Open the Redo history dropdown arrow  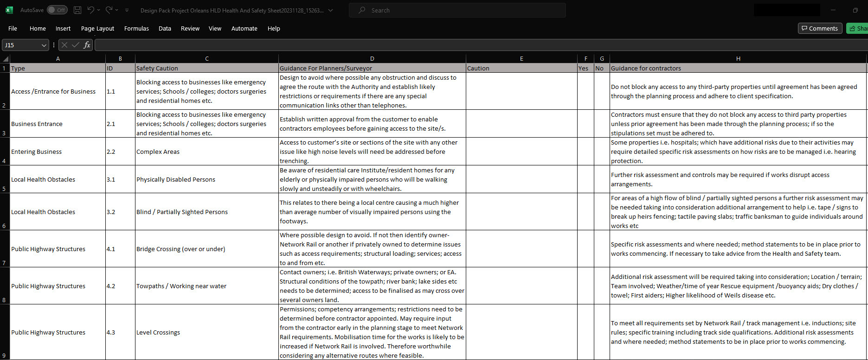(x=116, y=10)
